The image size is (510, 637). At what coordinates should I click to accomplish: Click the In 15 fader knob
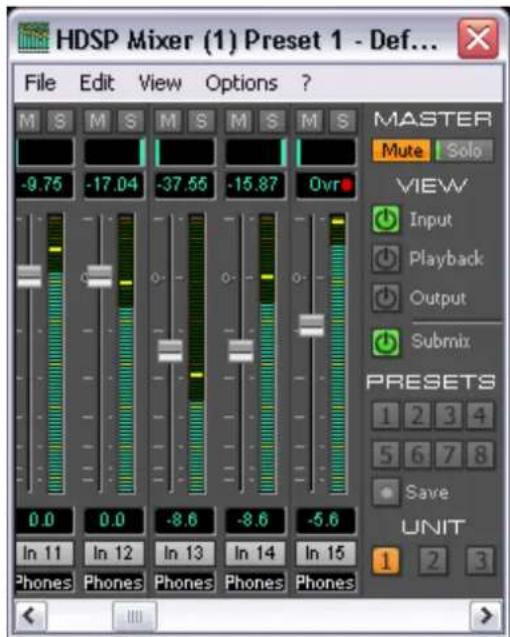pos(311,325)
